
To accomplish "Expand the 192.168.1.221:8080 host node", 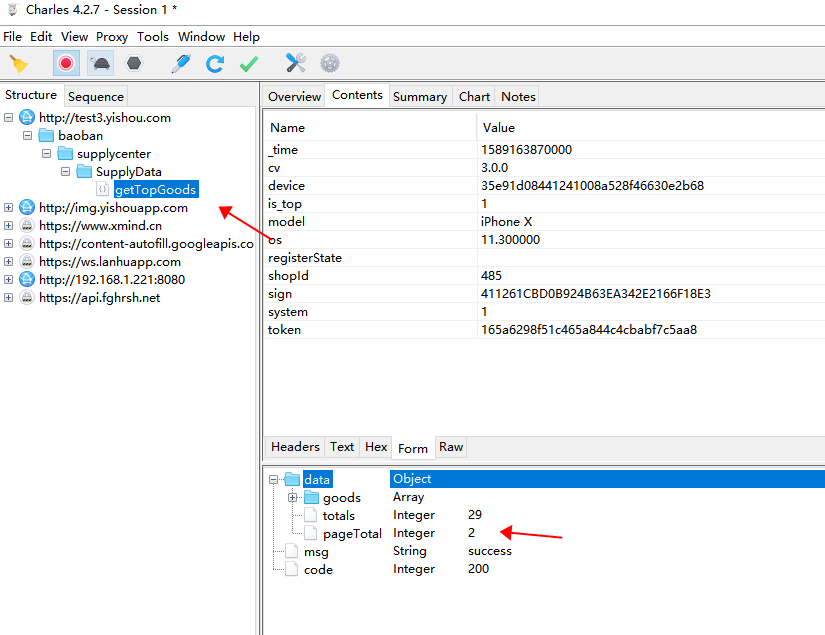I will coord(8,279).
